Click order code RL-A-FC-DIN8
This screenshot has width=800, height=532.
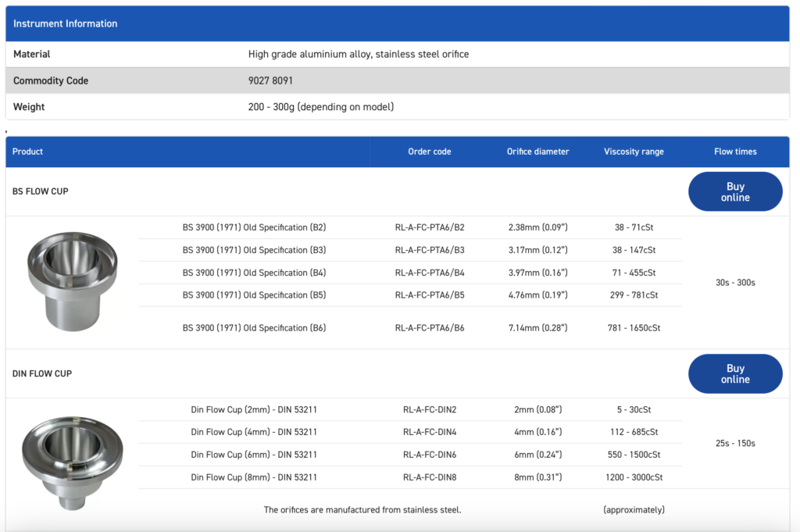(429, 477)
